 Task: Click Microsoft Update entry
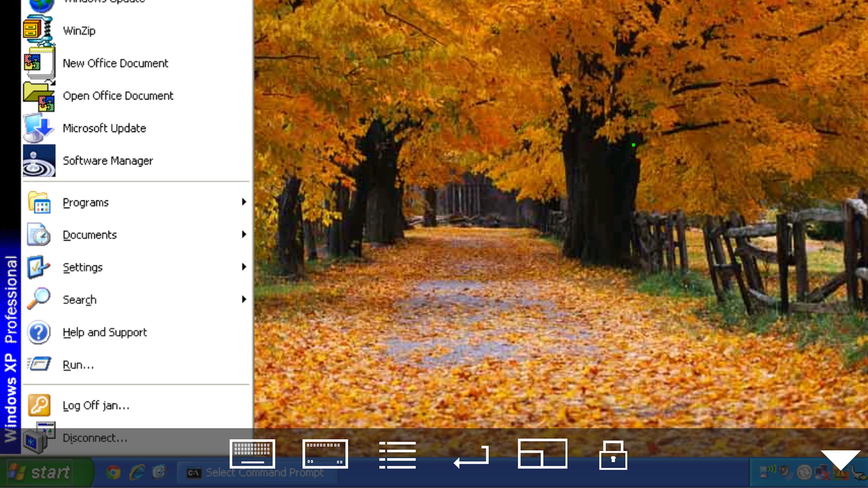pyautogui.click(x=136, y=128)
